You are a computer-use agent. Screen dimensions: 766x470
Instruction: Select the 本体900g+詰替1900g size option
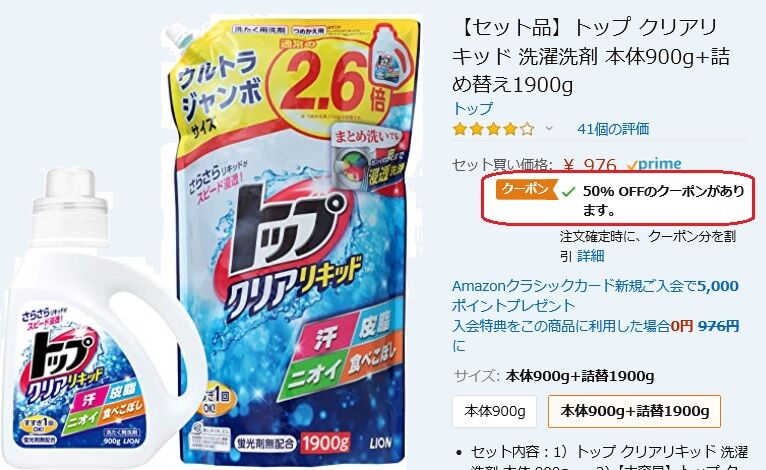point(635,411)
